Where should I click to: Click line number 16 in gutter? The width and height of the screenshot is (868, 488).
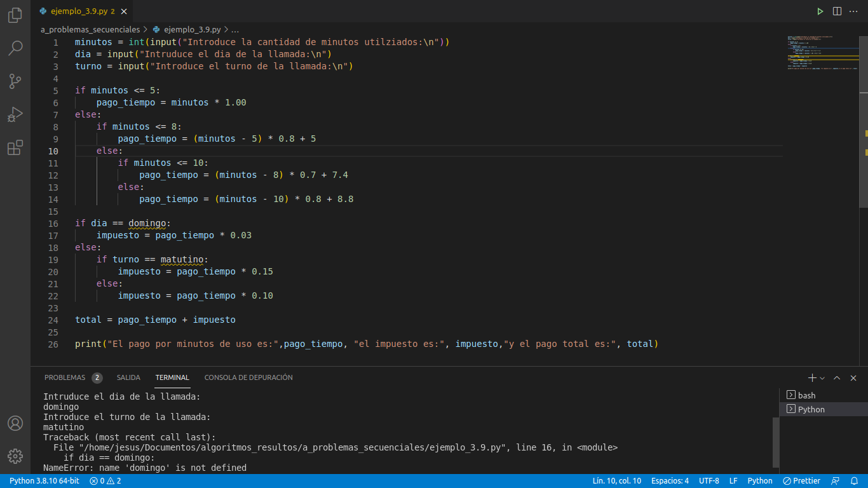pos(53,224)
